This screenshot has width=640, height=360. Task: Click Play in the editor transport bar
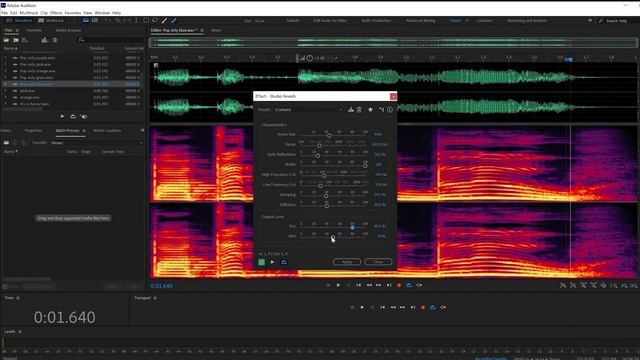(x=338, y=285)
